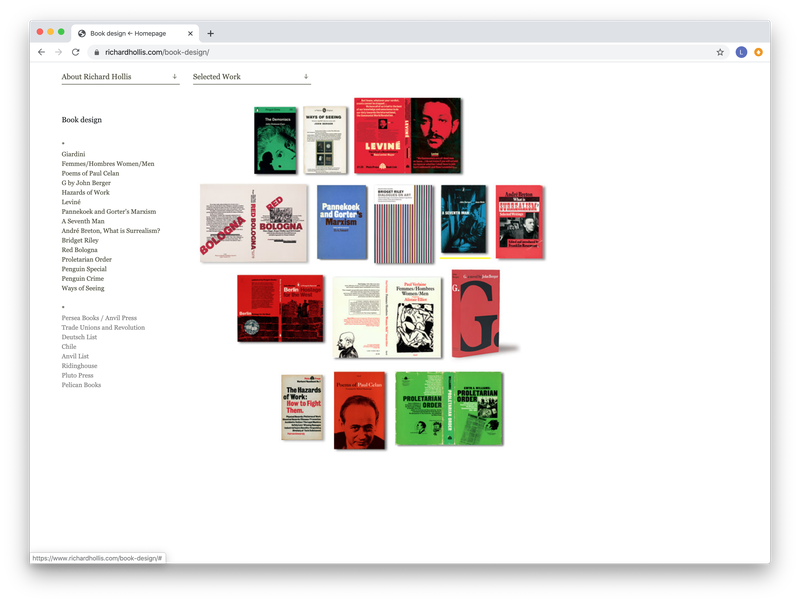Go back using the browser back arrow
The image size is (800, 603).
[41, 52]
